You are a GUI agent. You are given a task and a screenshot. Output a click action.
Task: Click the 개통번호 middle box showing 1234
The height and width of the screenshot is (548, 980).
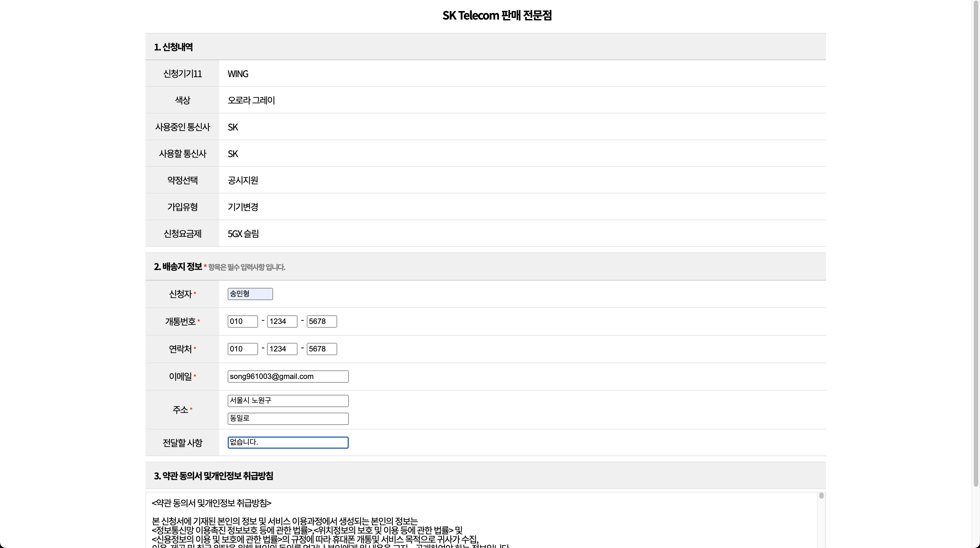tap(282, 321)
